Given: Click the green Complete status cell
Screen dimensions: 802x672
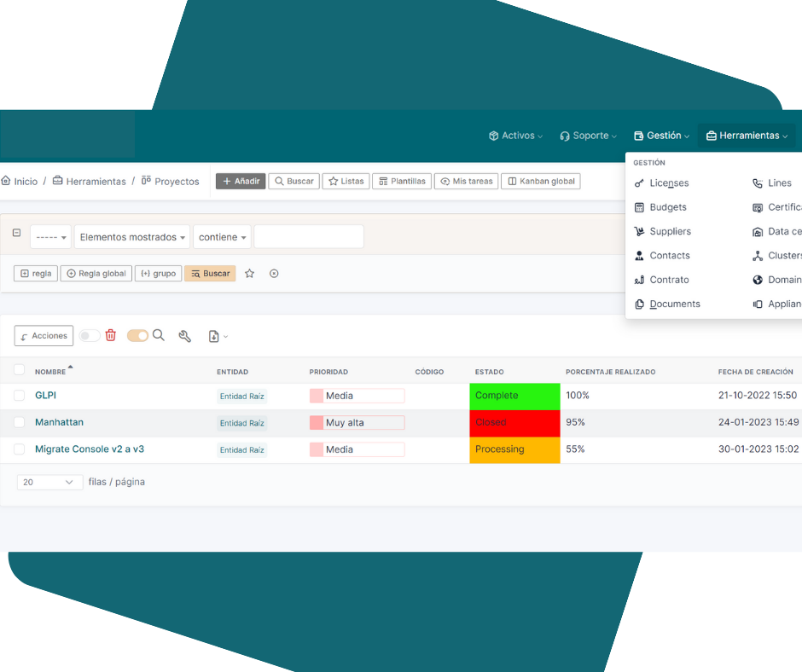Looking at the screenshot, I should 514,396.
